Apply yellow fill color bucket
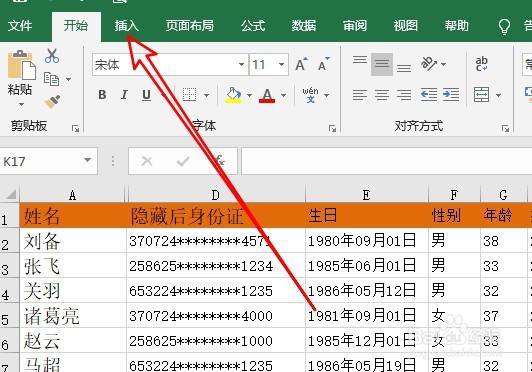Viewport: 532px width, 372px height. tap(233, 95)
